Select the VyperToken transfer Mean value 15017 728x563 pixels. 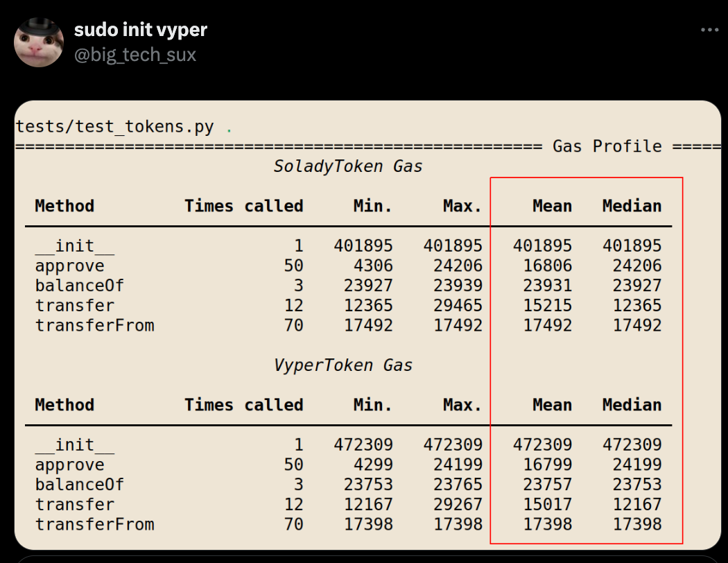pos(548,505)
